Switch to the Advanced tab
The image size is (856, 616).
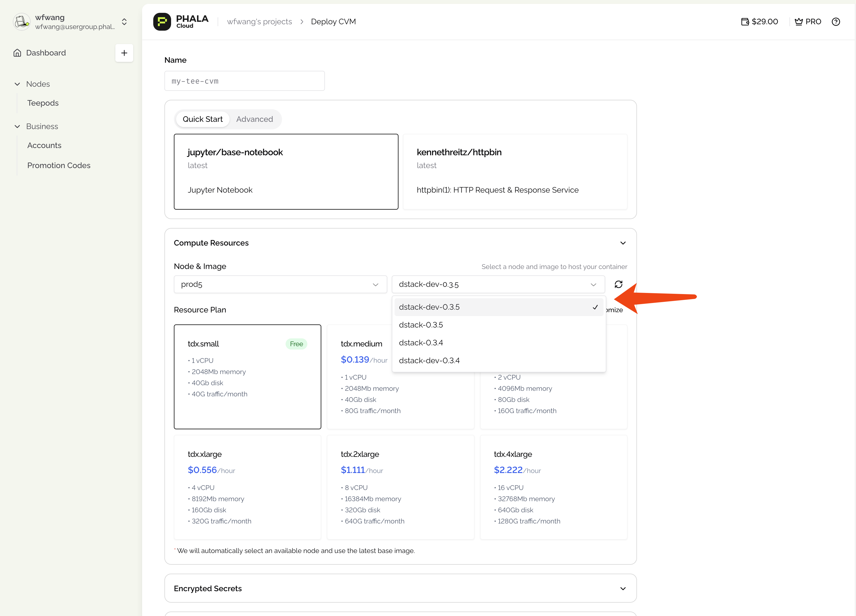point(254,119)
